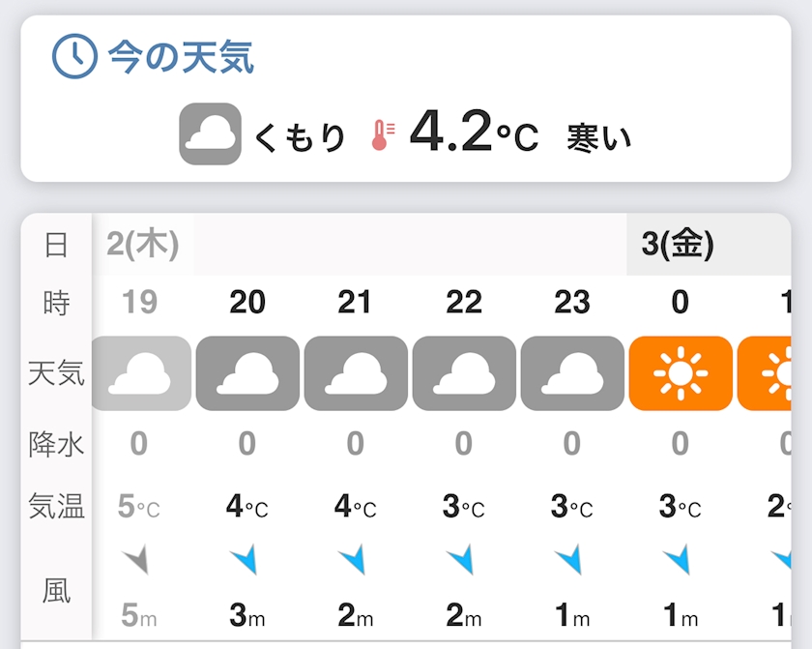Click the blue wind arrow at 20 o'clock
This screenshot has height=649, width=812.
tap(246, 558)
